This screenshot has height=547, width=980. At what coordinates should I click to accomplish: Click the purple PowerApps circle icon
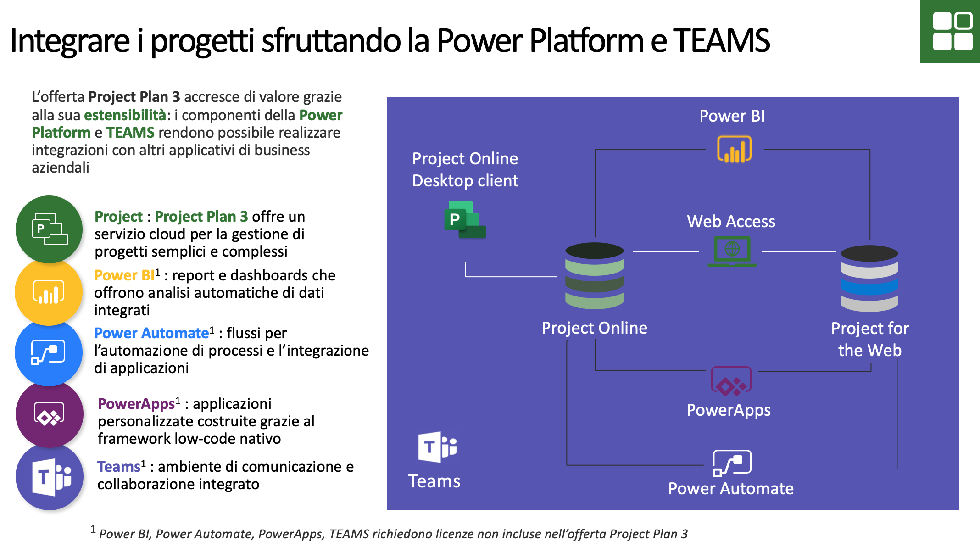pos(50,414)
